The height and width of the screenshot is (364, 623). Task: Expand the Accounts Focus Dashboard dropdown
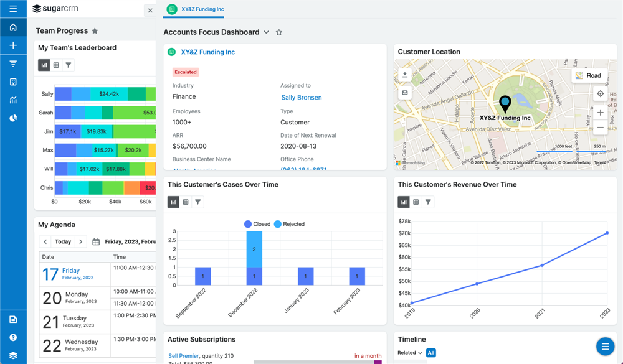267,32
